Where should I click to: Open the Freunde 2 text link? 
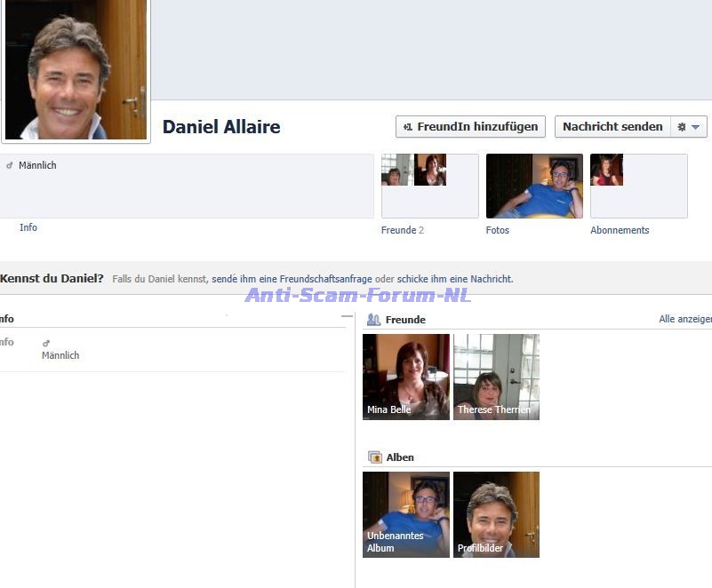point(402,230)
